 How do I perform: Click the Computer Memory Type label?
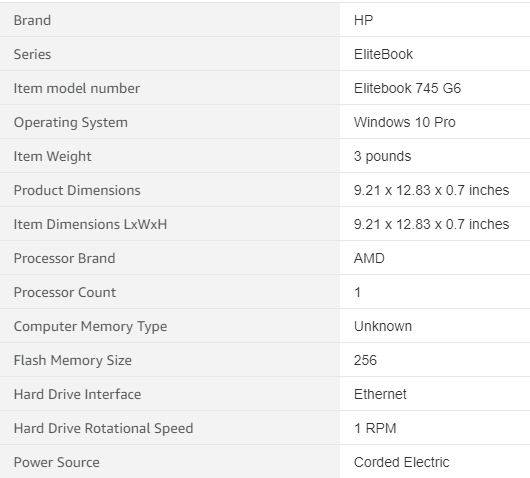(90, 327)
